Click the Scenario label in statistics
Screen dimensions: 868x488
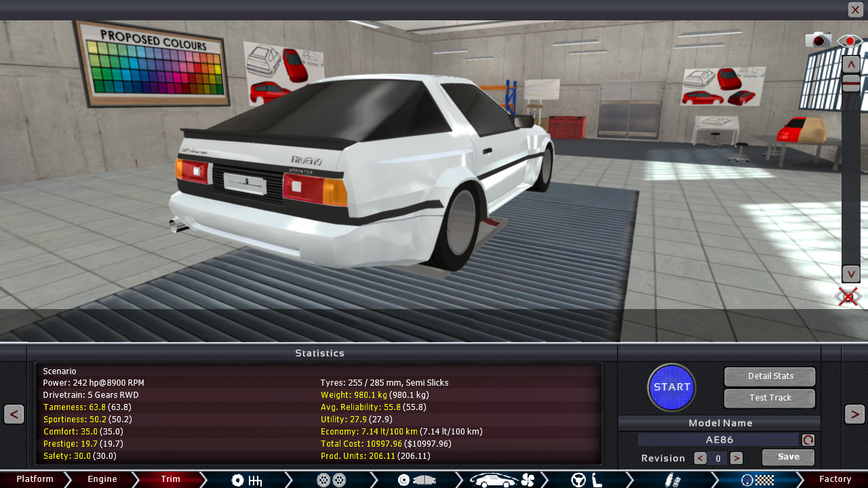click(60, 371)
